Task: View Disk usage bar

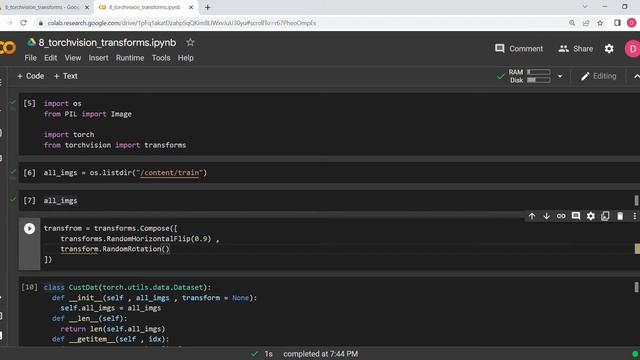Action: 538,80
